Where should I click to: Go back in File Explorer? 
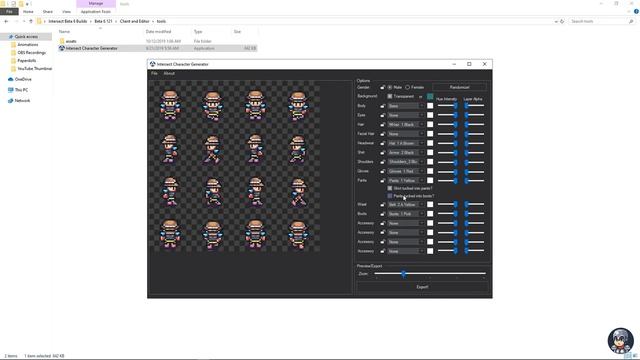point(6,21)
